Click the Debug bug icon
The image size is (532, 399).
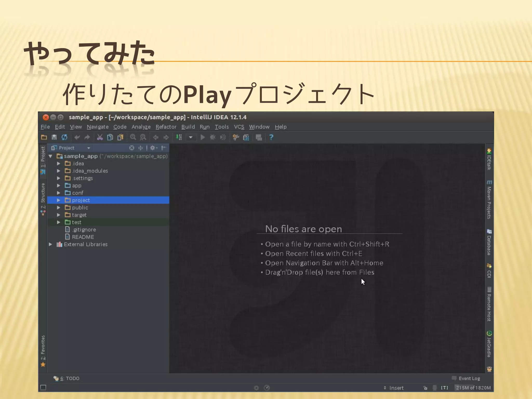tap(213, 137)
